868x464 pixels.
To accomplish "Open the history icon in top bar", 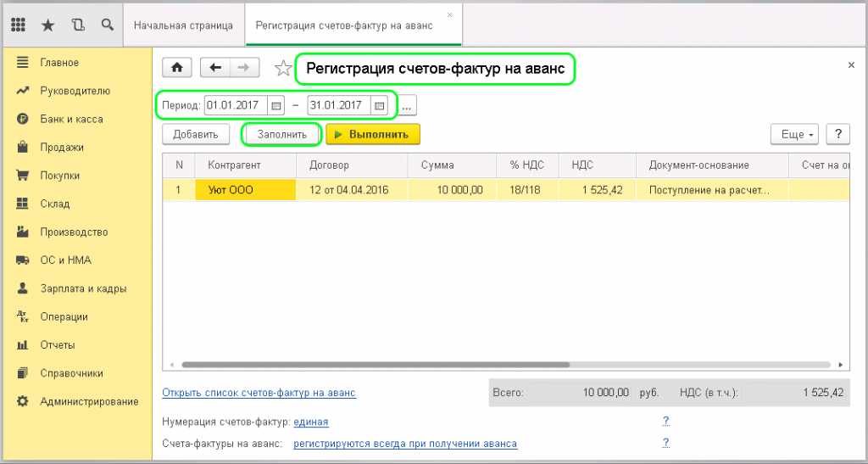I will 78,25.
